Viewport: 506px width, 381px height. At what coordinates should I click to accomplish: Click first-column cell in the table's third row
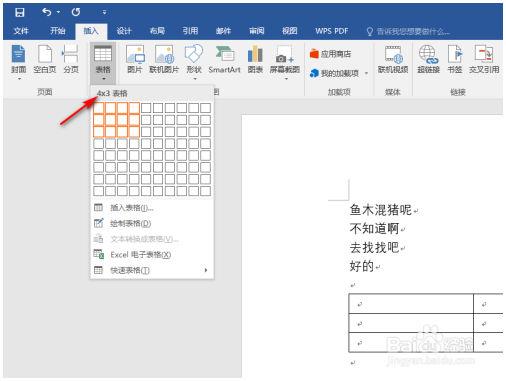coord(411,342)
